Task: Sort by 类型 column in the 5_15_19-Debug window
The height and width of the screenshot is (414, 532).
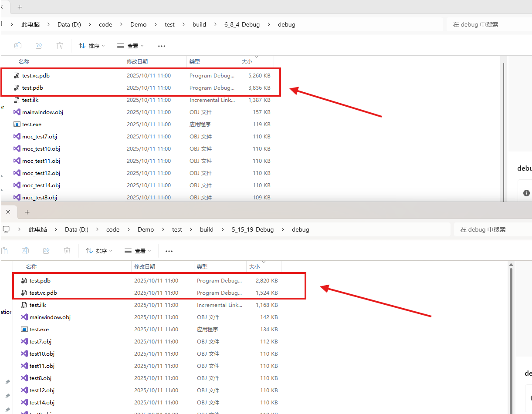Action: (202, 266)
